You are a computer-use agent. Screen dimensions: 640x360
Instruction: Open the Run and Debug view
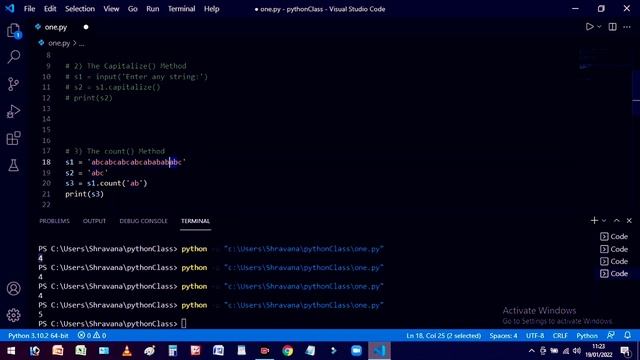pos(13,111)
